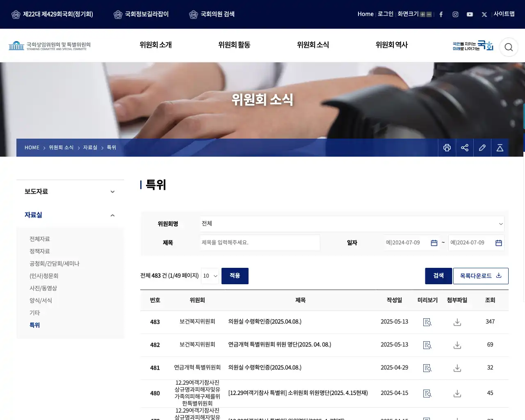The height and width of the screenshot is (420, 525).
Task: Decrease screen size with minus icon
Action: pos(429,14)
